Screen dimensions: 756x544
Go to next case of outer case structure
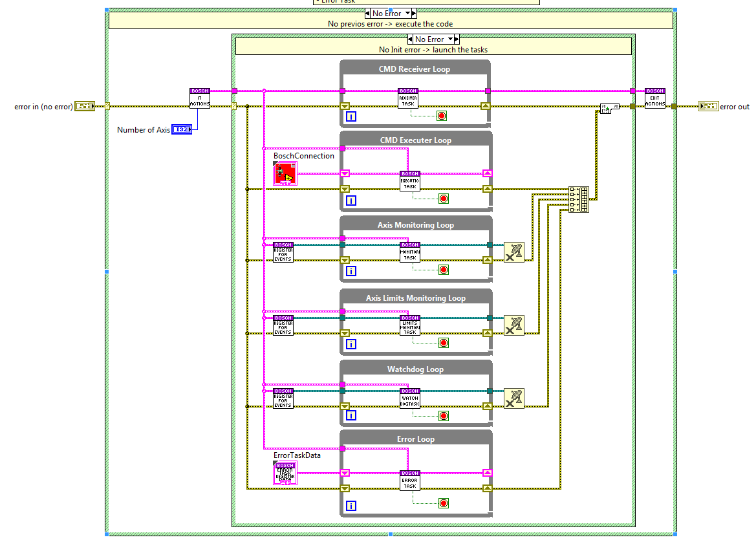(414, 14)
